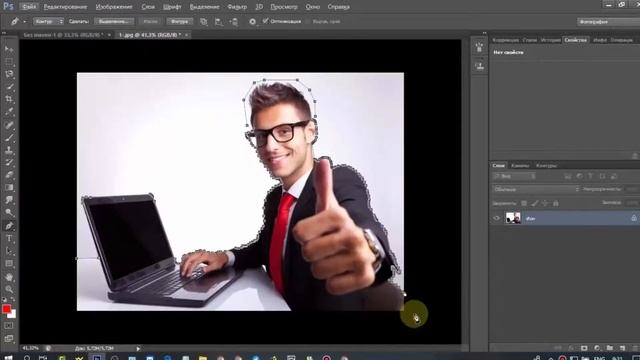Click the Фигура button in options bar
The width and height of the screenshot is (640, 360).
tap(180, 21)
